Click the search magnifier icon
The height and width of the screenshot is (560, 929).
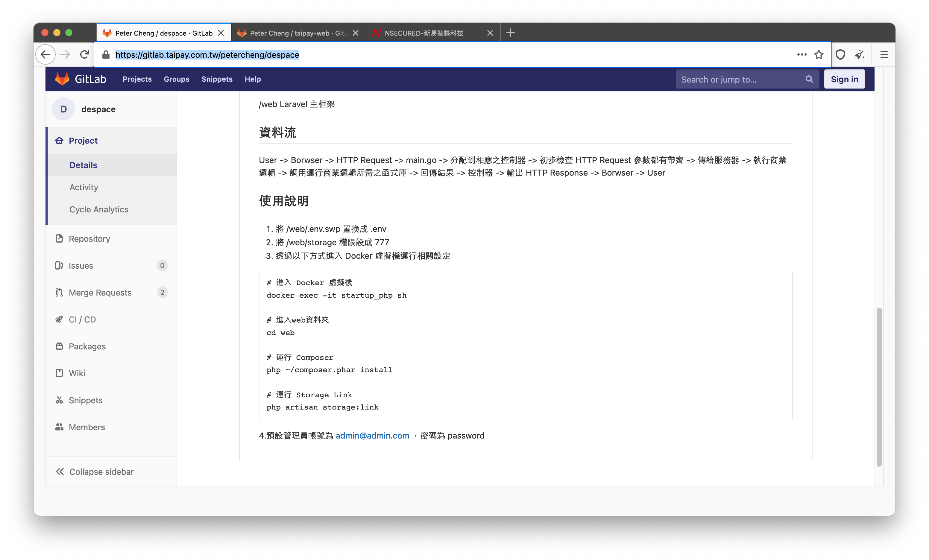[x=809, y=79]
